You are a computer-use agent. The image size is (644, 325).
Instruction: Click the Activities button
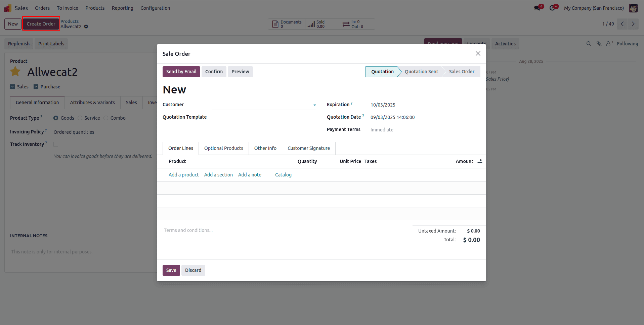[x=505, y=44]
